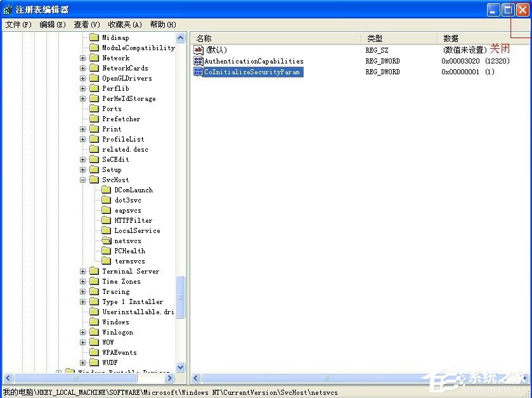
Task: Click the Prefetcher folder icon
Action: (94, 119)
